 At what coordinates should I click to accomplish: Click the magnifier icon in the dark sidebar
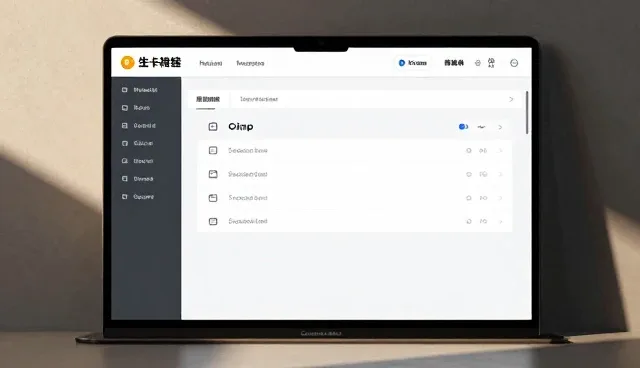pyautogui.click(x=124, y=161)
